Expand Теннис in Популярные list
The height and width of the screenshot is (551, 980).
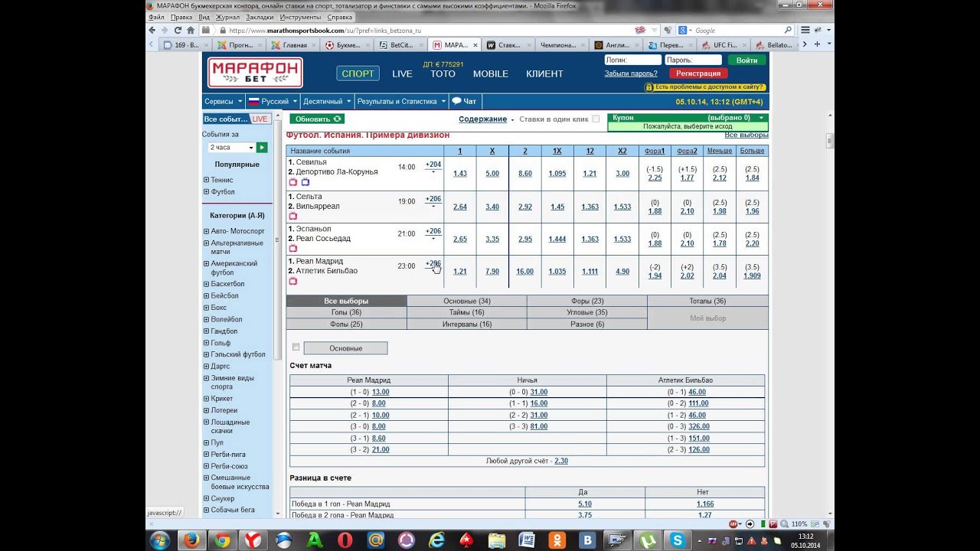tap(207, 180)
